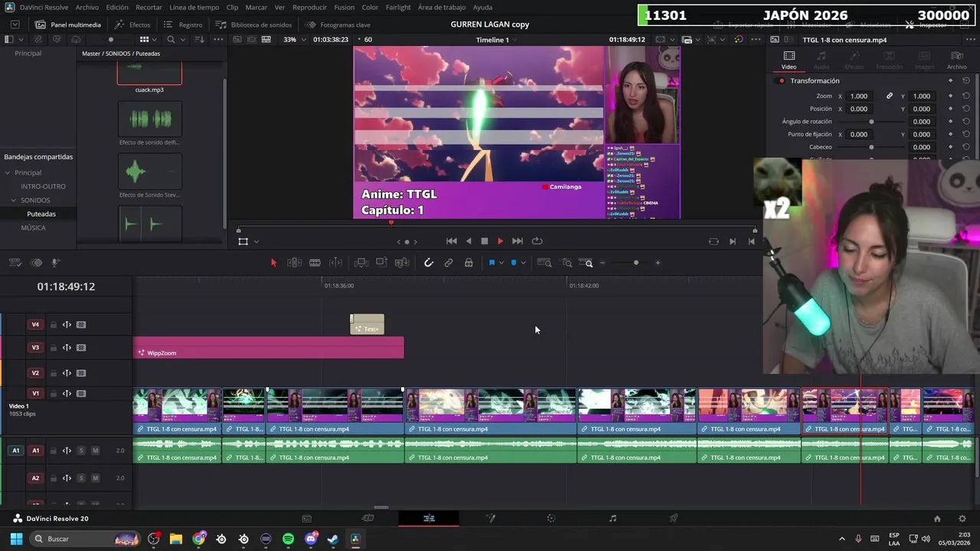The width and height of the screenshot is (980, 551).
Task: Activate the Trim edit mode tool
Action: (x=294, y=262)
